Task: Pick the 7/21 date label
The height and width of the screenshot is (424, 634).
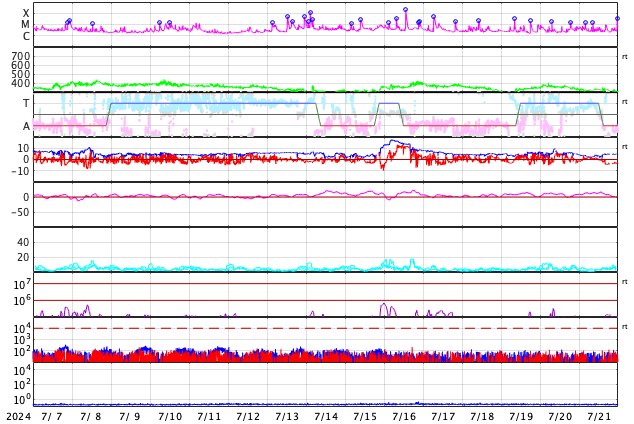Action: [x=599, y=416]
